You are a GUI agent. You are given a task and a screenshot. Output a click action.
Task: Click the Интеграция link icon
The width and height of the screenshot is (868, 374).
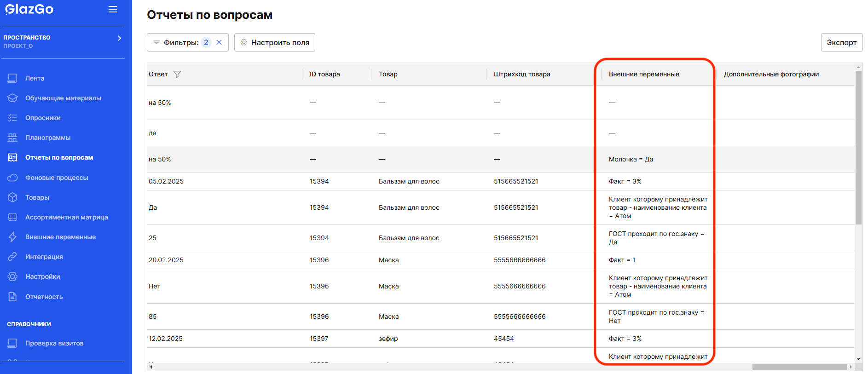click(12, 257)
